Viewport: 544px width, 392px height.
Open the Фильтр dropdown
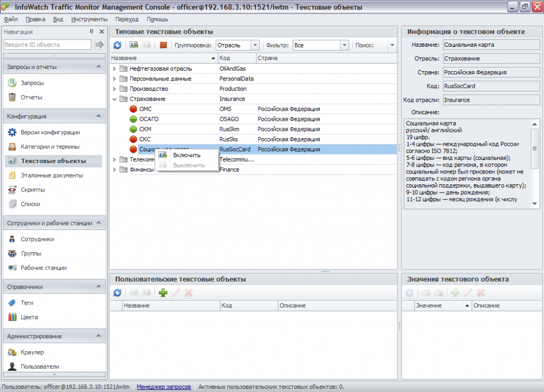pos(344,45)
